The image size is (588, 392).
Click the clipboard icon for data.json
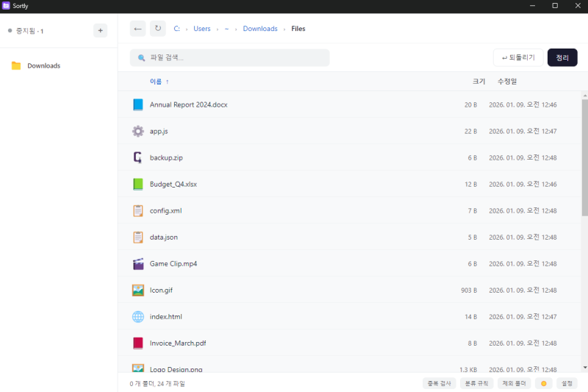[138, 237]
